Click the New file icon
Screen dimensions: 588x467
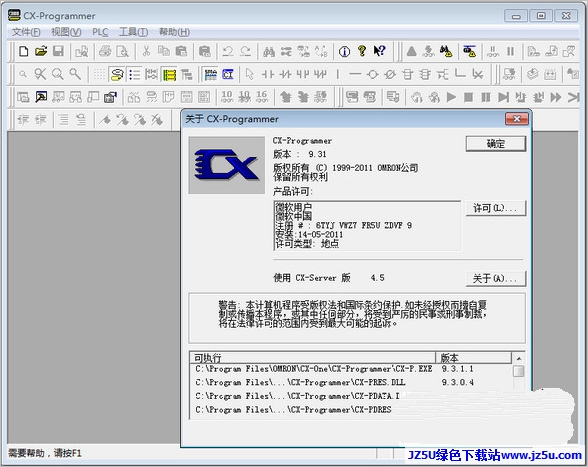24,51
